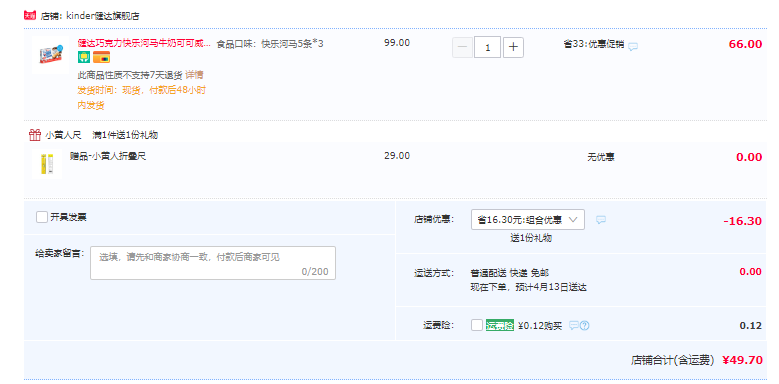Click the ¥49.70 store total
779x384 pixels.
pyautogui.click(x=742, y=360)
